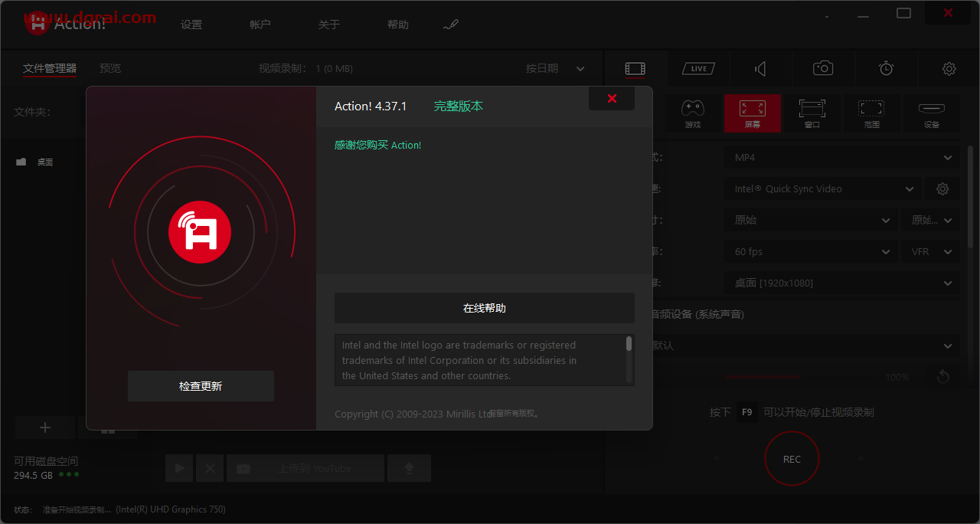Close the Action! about dialog

(x=612, y=98)
